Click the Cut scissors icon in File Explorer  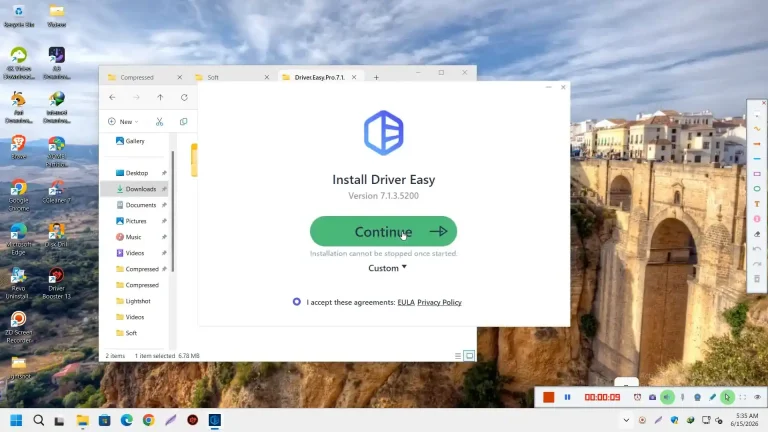[159, 121]
